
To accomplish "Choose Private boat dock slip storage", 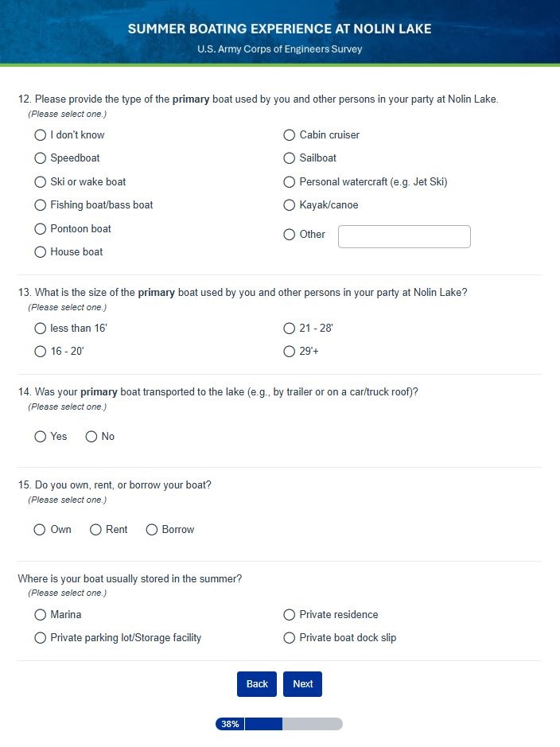I will pyautogui.click(x=290, y=638).
